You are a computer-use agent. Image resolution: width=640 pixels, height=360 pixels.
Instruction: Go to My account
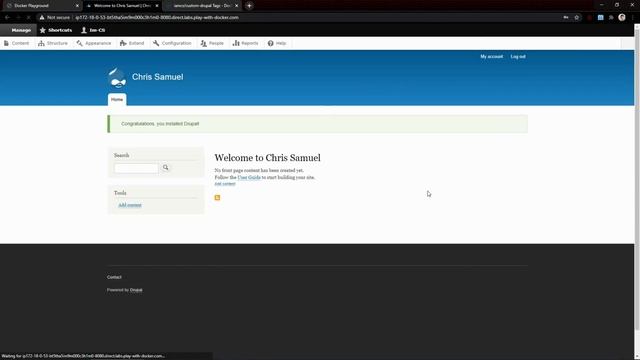tap(491, 57)
